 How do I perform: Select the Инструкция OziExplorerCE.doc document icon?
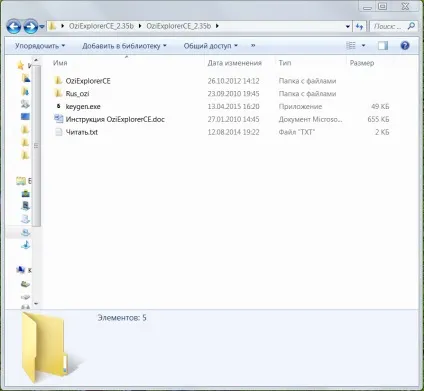(59, 119)
